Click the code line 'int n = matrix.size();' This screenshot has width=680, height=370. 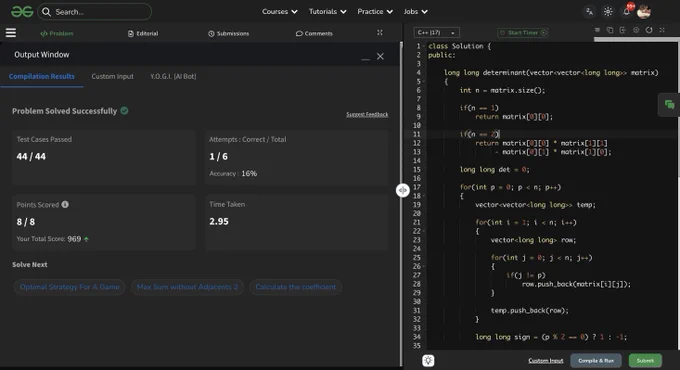[502, 90]
